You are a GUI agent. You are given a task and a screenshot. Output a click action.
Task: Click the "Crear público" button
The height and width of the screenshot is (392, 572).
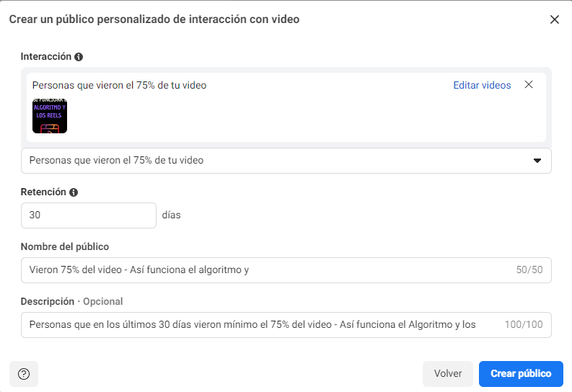(521, 373)
